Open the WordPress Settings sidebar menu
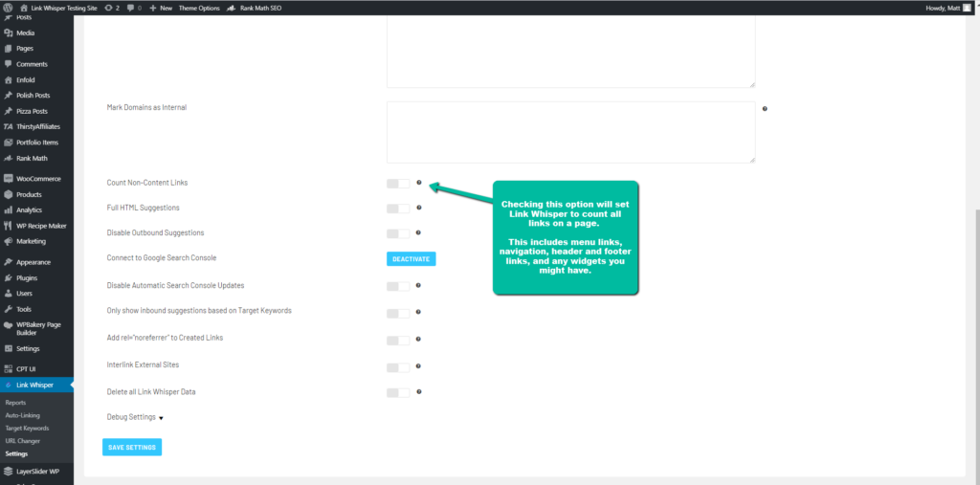 [x=37, y=348]
